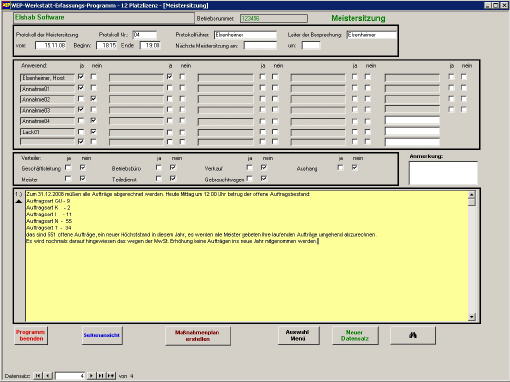The width and height of the screenshot is (510, 382).
Task: Click the application icon in title bar
Action: (x=6, y=5)
